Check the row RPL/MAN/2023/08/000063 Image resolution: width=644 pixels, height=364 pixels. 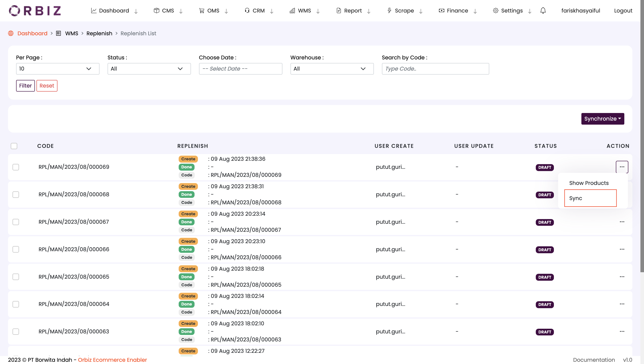[16, 331]
